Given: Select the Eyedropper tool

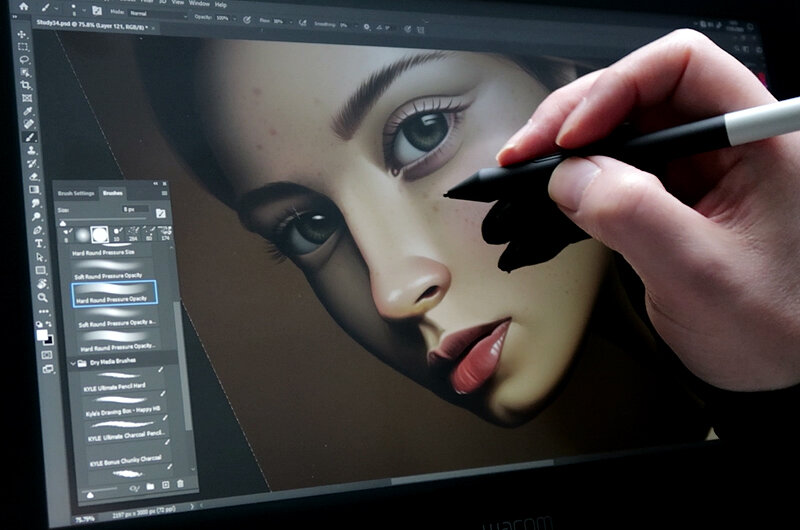Looking at the screenshot, I should pos(28,111).
